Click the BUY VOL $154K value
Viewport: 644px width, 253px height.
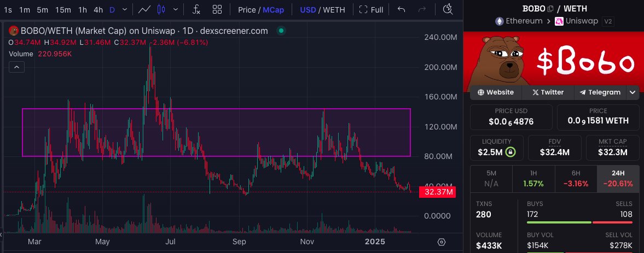pos(538,245)
